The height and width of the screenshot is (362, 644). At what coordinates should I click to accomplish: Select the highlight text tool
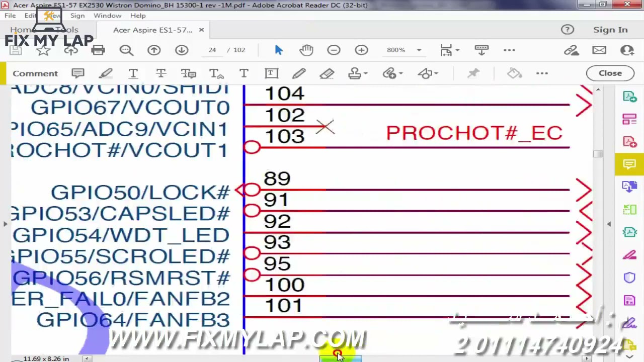click(105, 73)
